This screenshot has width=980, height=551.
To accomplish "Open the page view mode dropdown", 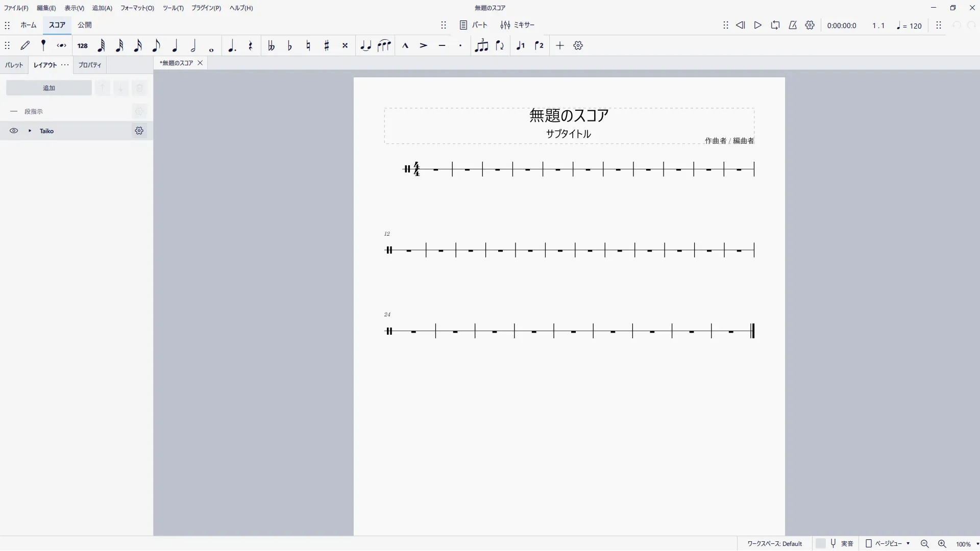I will coord(888,544).
